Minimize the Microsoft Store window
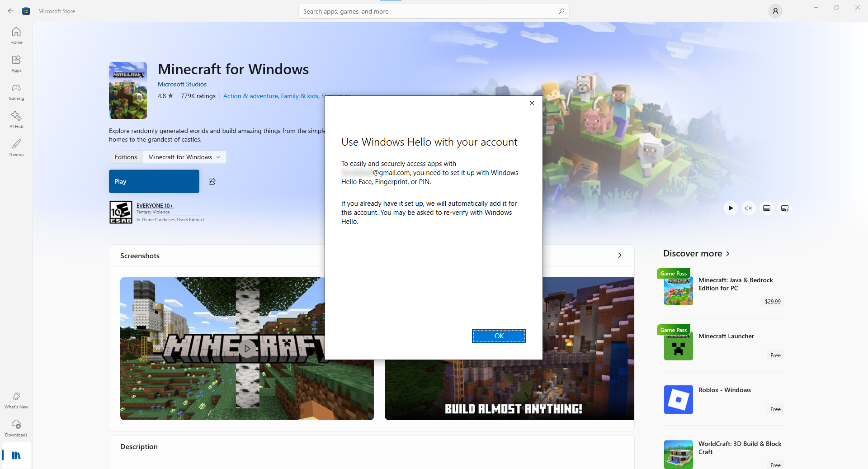The height and width of the screenshot is (469, 868). pyautogui.click(x=816, y=7)
